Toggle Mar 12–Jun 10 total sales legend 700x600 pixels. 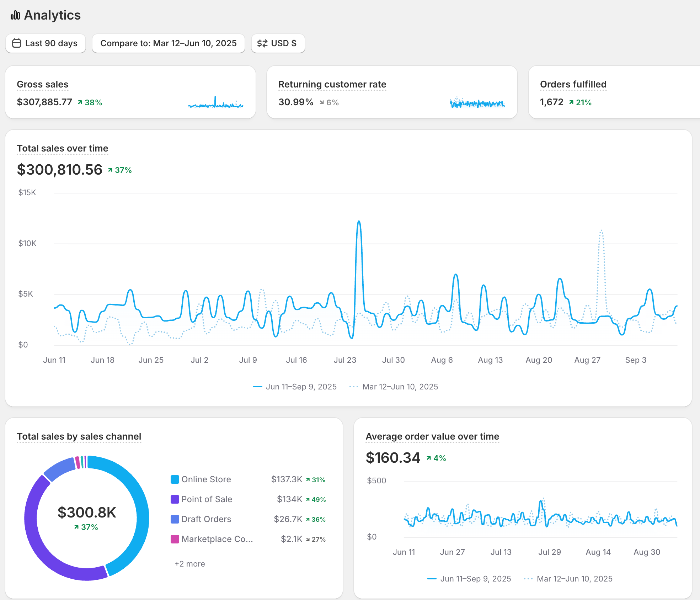pos(394,387)
